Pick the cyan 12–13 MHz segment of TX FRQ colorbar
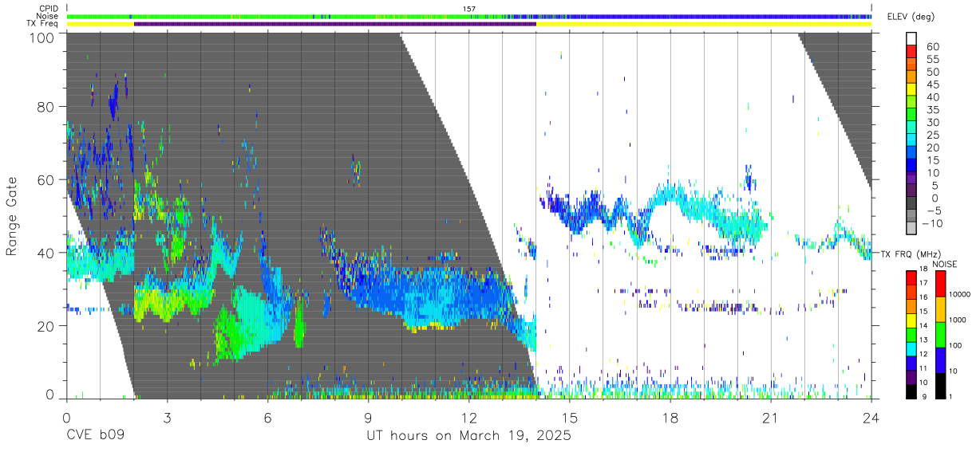The height and width of the screenshot is (452, 980). tap(912, 348)
